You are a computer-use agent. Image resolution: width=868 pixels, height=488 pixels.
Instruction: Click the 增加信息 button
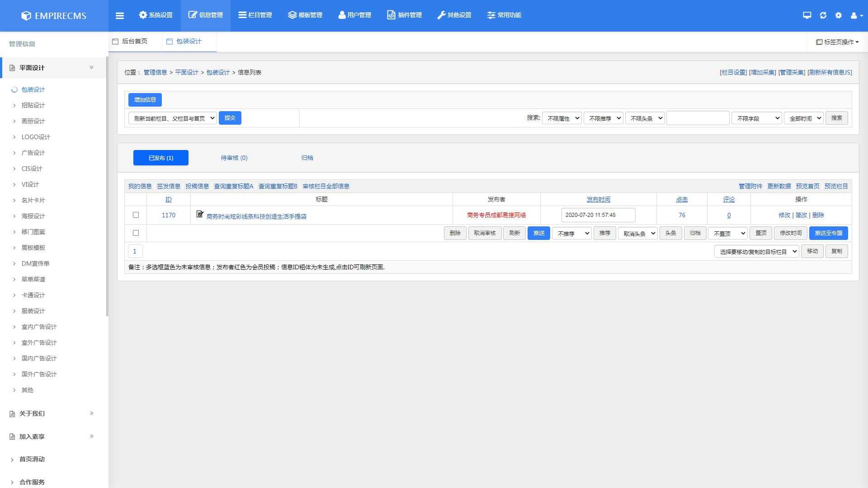click(145, 100)
